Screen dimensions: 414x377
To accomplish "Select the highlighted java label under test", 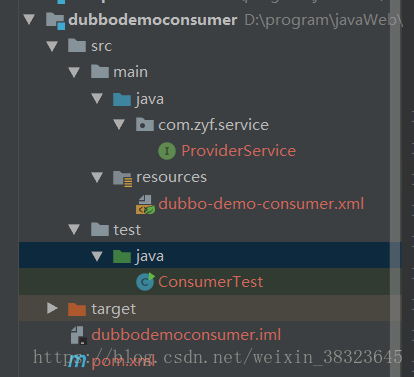I will [x=150, y=256].
